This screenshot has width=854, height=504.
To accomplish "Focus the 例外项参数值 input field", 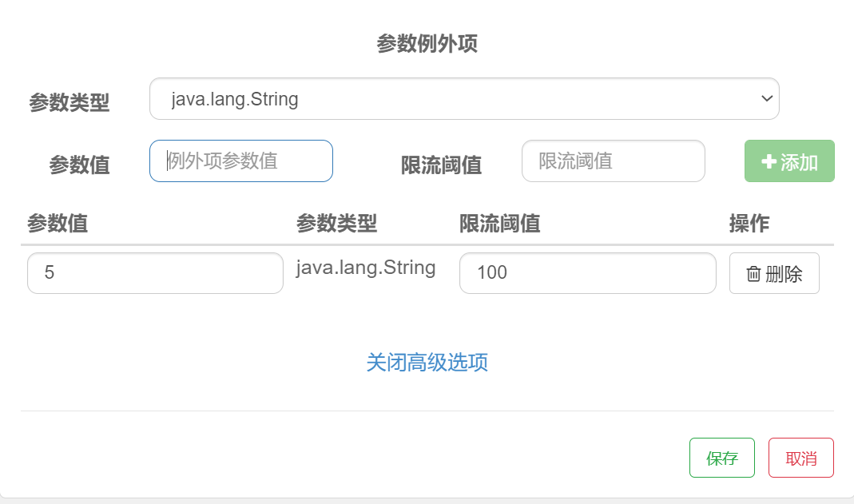I will pyautogui.click(x=240, y=161).
